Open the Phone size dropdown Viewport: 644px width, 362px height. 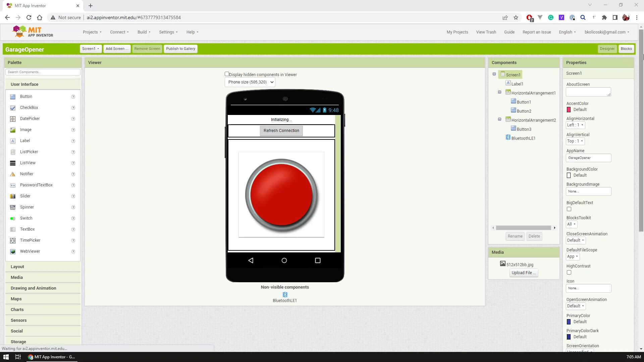[250, 82]
